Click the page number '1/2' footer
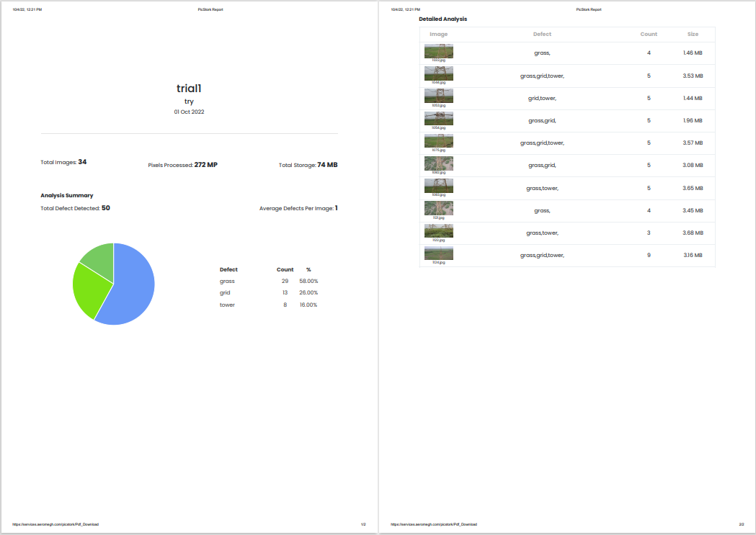756x535 pixels. click(x=363, y=524)
